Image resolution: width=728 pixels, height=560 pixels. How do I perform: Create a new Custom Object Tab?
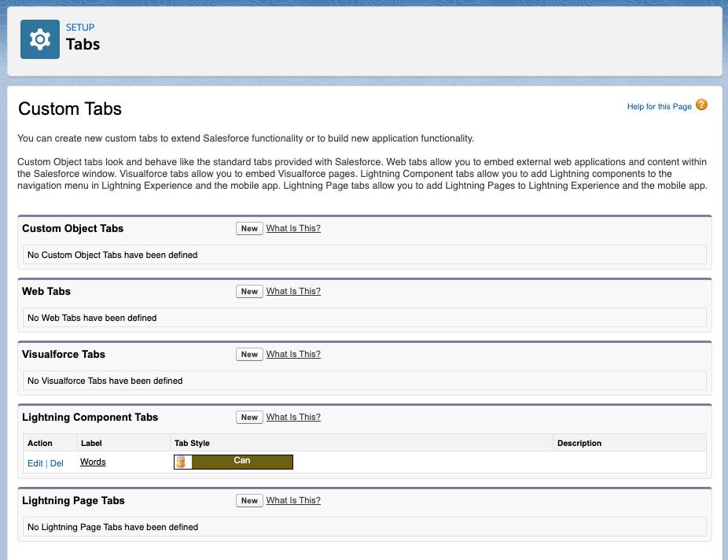click(249, 228)
